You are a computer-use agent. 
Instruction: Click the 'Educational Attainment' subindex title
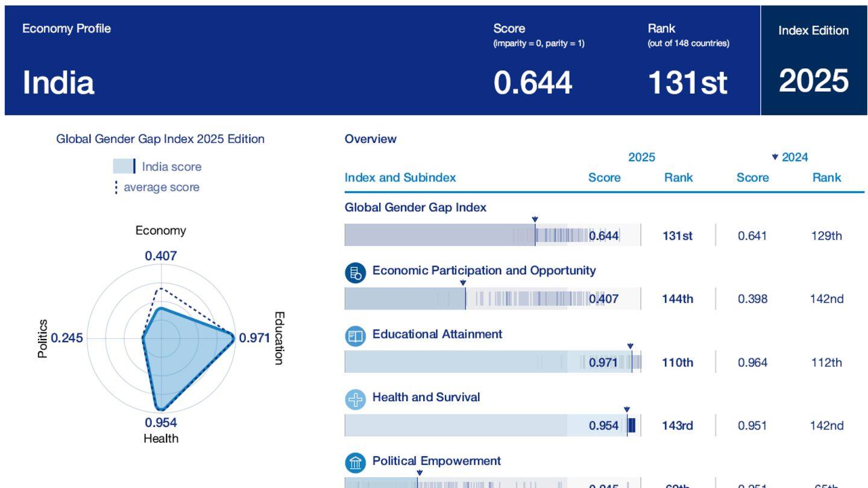[x=437, y=334]
